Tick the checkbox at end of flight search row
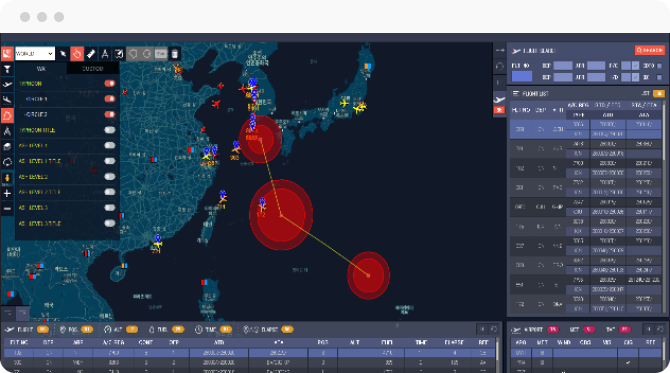Image resolution: width=670 pixels, height=373 pixels. pos(659,66)
